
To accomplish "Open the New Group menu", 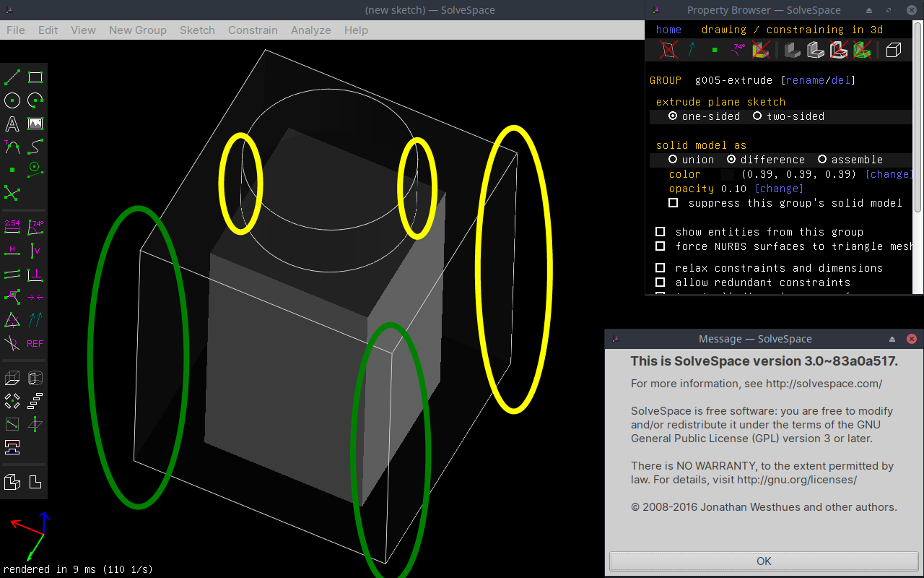I will pyautogui.click(x=137, y=30).
